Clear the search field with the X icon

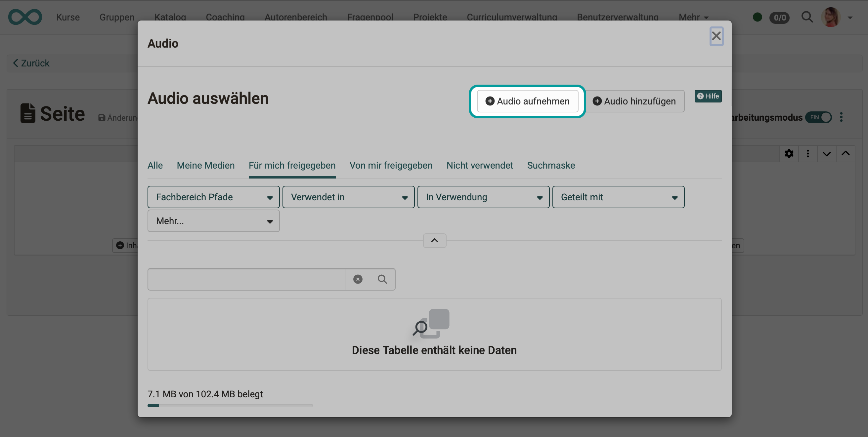(x=358, y=279)
